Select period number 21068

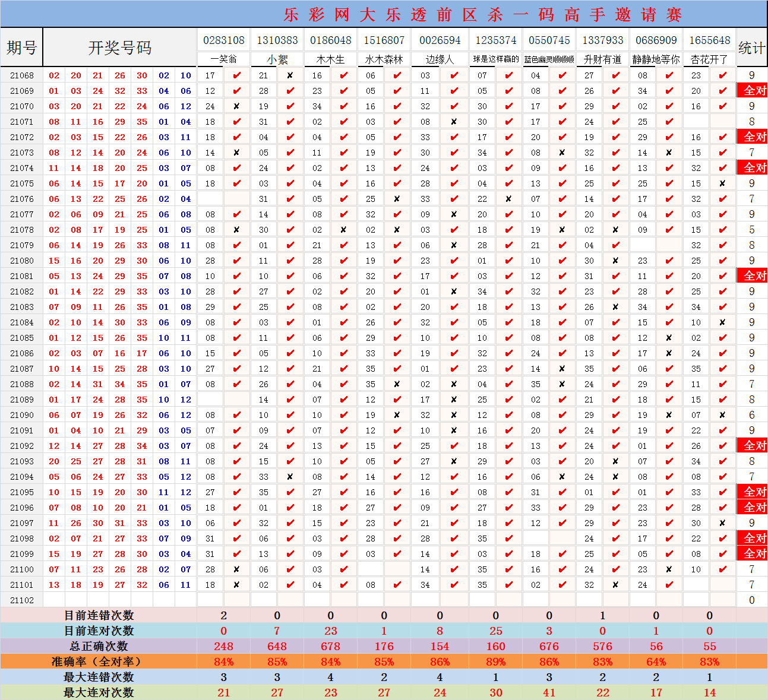point(22,75)
